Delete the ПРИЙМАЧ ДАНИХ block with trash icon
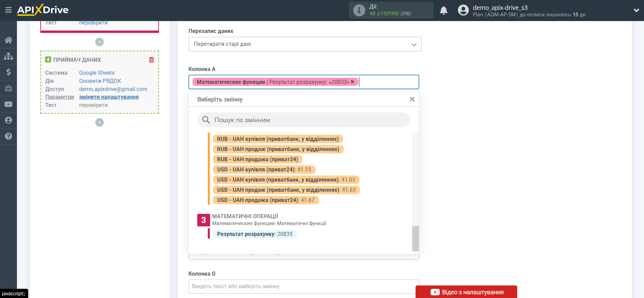Screen dimensions: 644x298 coord(152,60)
